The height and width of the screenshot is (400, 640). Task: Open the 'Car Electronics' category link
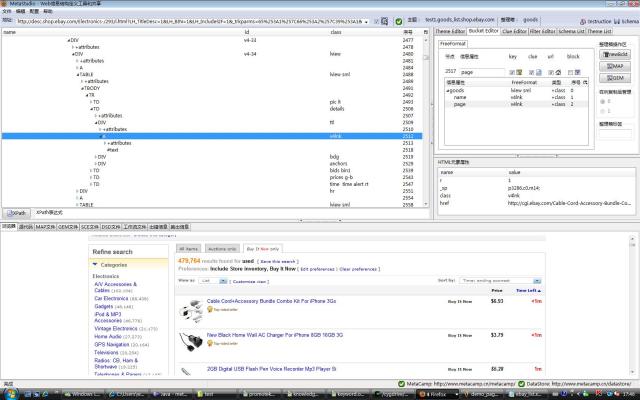click(x=111, y=299)
